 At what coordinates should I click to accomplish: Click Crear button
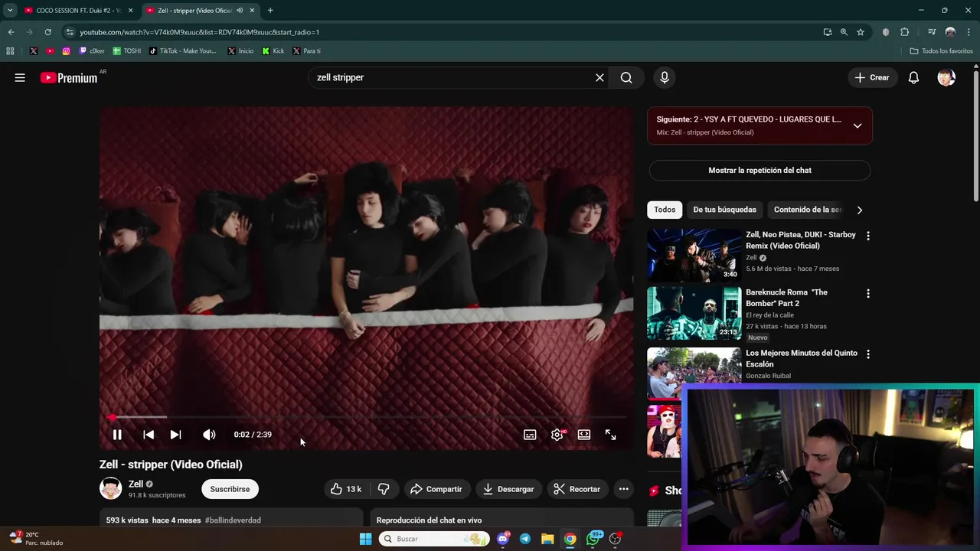point(872,77)
